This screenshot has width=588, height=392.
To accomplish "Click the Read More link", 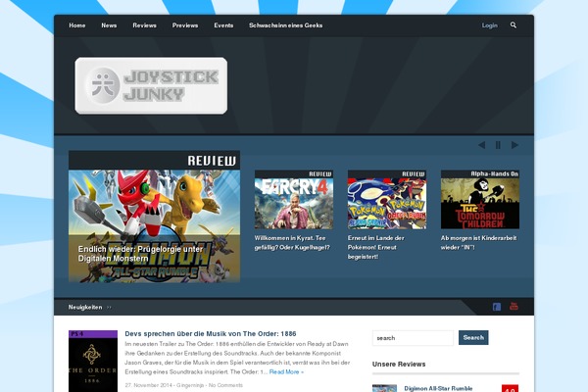I will pos(286,371).
